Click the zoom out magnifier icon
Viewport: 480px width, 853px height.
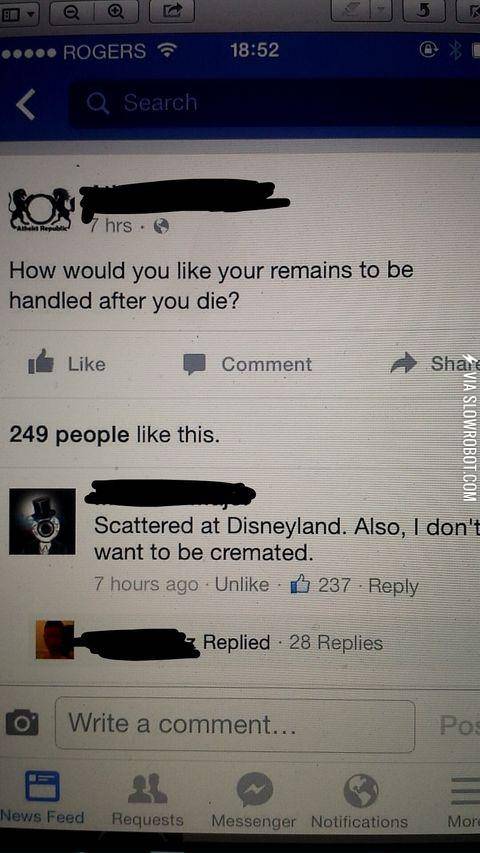click(71, 11)
